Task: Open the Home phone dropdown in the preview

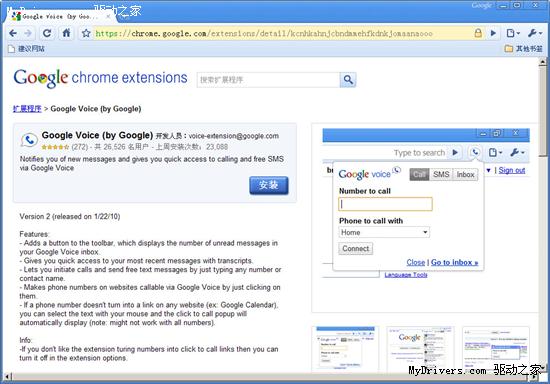Action: pos(384,232)
